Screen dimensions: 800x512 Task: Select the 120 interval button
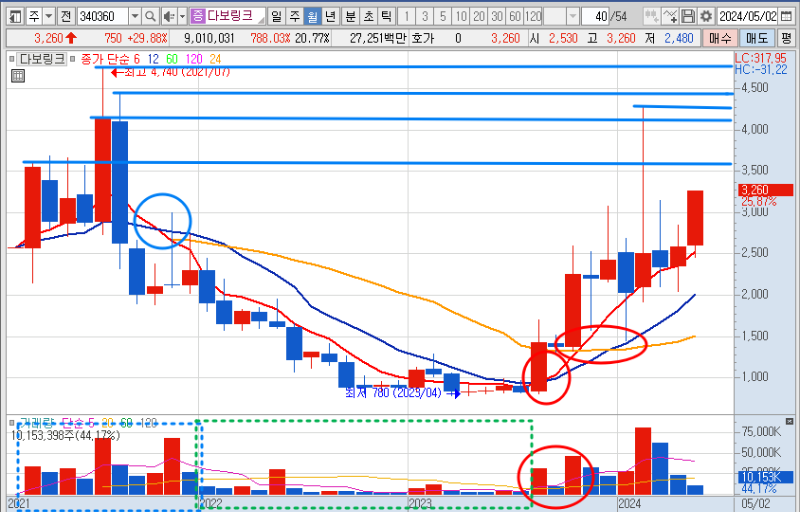point(533,17)
